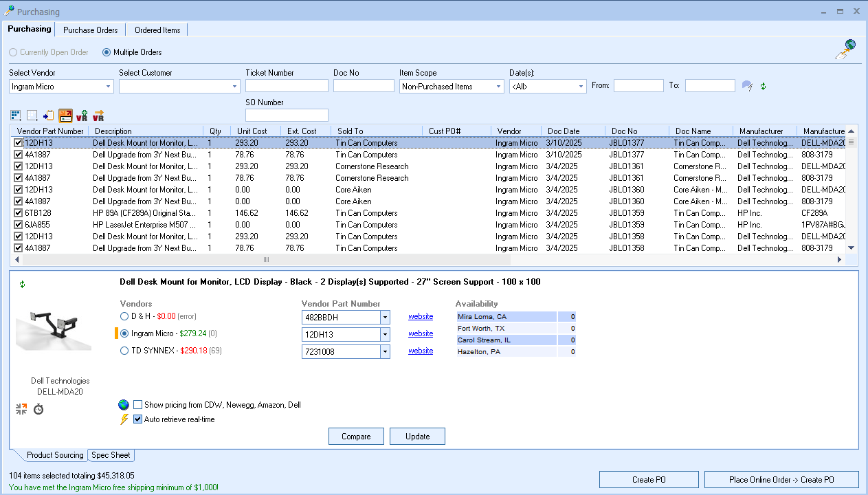
Task: Expand the Item Scope dropdown
Action: tap(499, 87)
